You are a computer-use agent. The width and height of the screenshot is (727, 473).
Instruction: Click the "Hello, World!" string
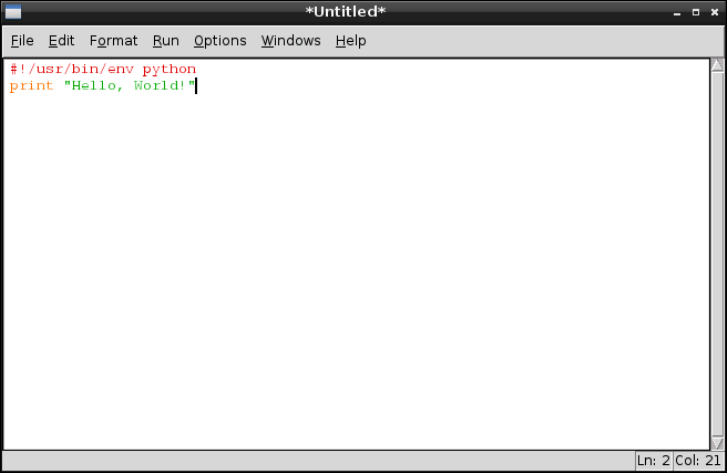pyautogui.click(x=129, y=86)
